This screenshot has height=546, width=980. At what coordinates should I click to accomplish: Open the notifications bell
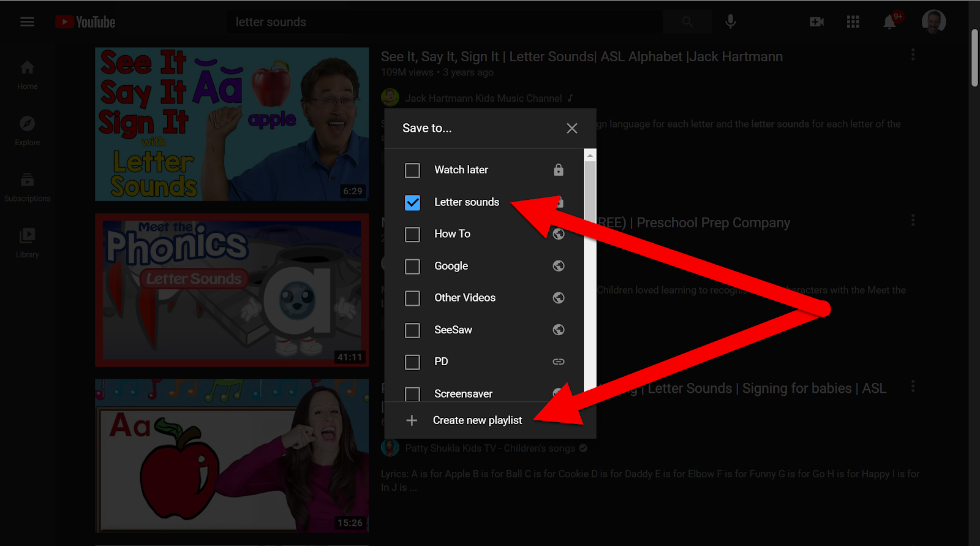point(889,22)
